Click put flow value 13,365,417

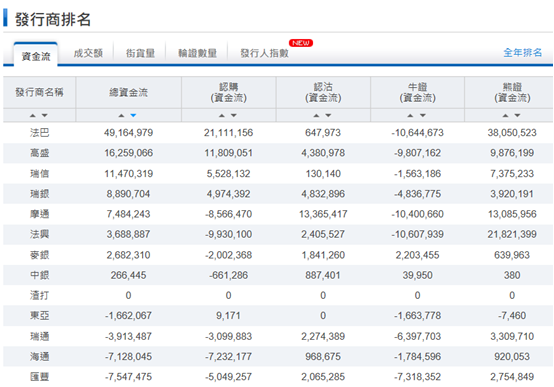point(323,214)
